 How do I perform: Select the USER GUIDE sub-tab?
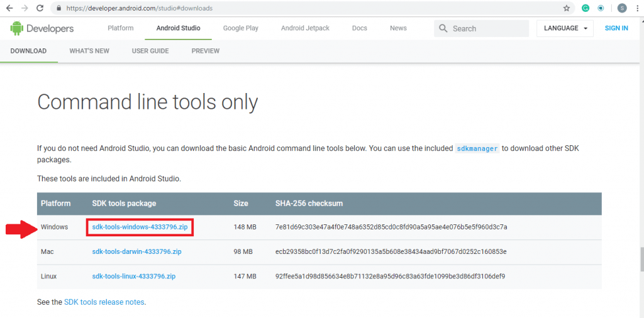150,51
